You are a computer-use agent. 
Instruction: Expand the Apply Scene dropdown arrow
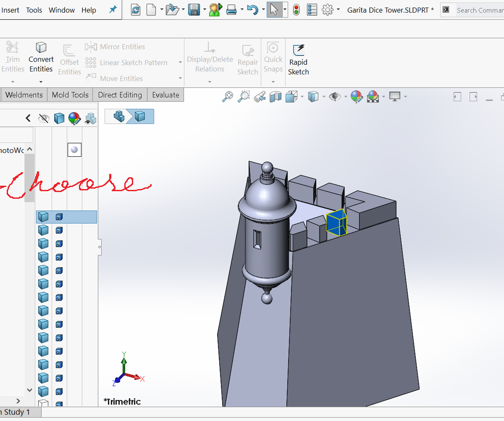(384, 97)
